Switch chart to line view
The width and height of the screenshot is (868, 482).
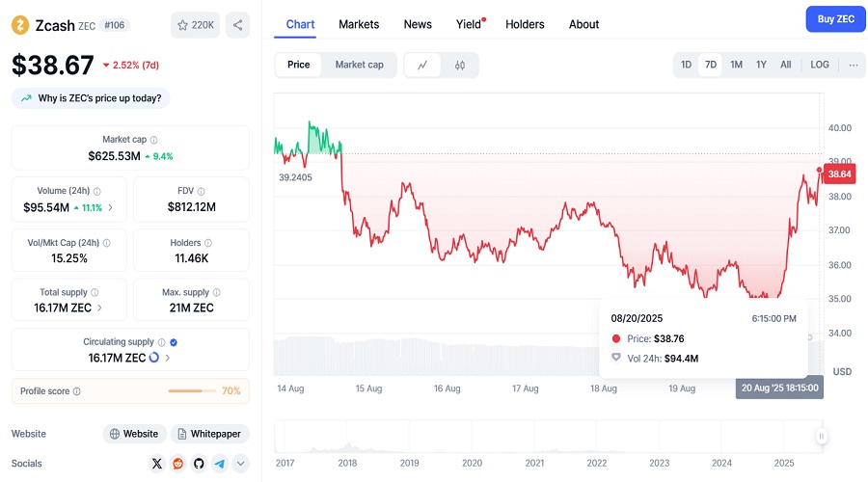[x=422, y=66]
